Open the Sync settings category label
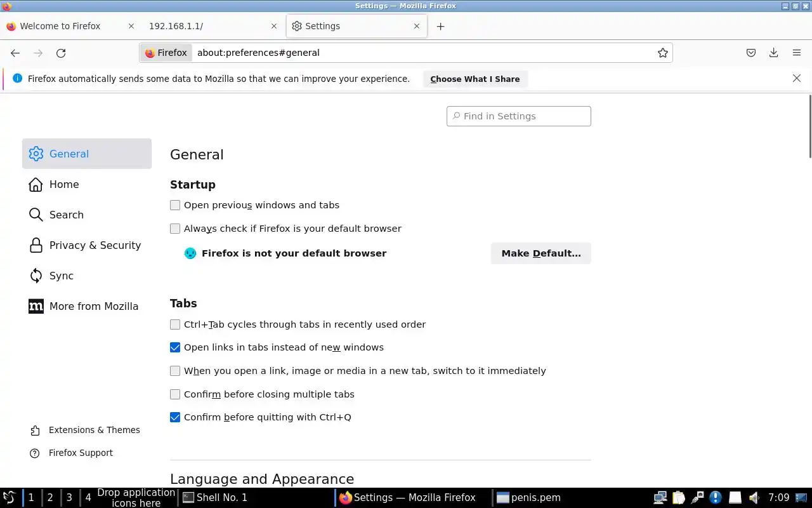 [x=62, y=276]
